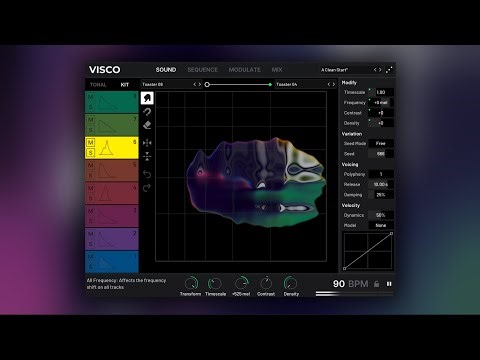Click the redo arrow icon

[147, 188]
